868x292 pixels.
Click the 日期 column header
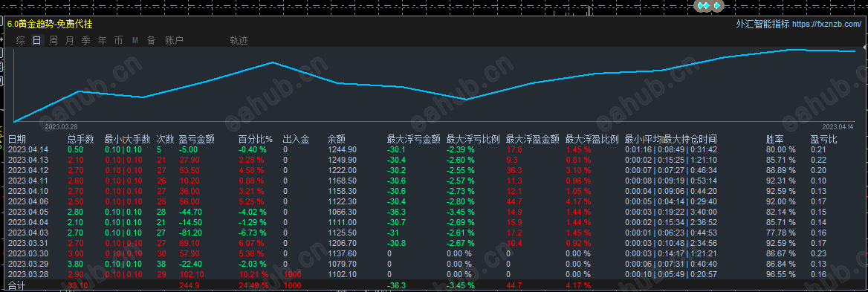(x=16, y=140)
